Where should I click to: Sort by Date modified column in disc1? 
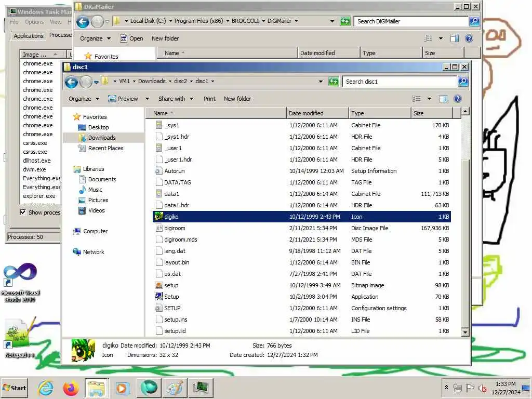(x=317, y=113)
